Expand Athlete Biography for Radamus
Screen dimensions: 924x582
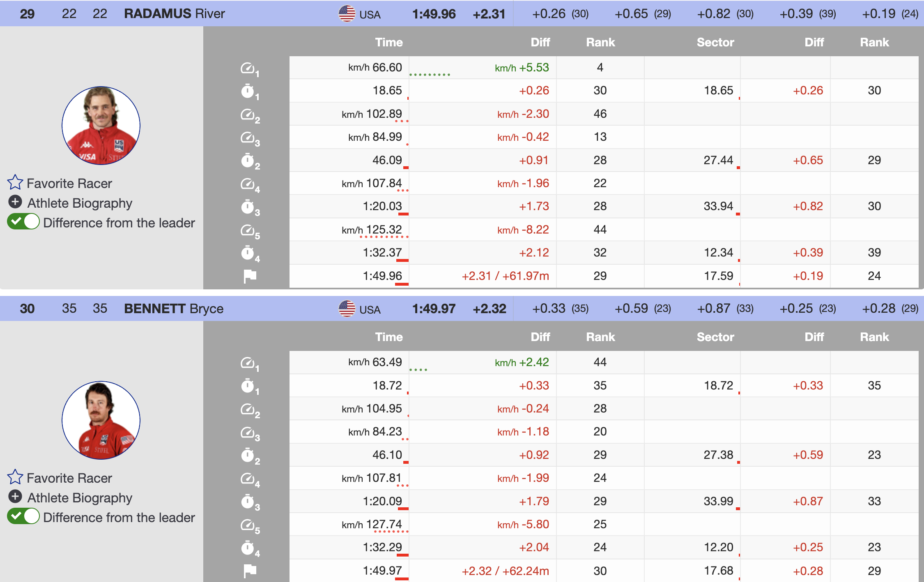pyautogui.click(x=16, y=202)
